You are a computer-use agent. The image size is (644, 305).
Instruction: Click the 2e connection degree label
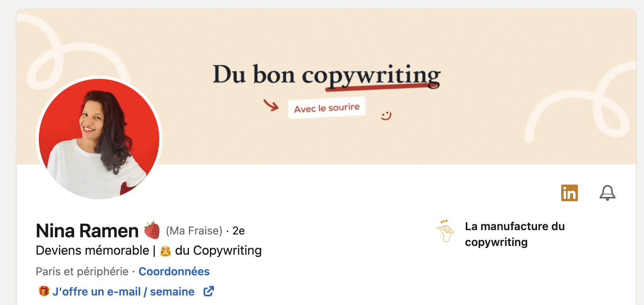tap(238, 231)
